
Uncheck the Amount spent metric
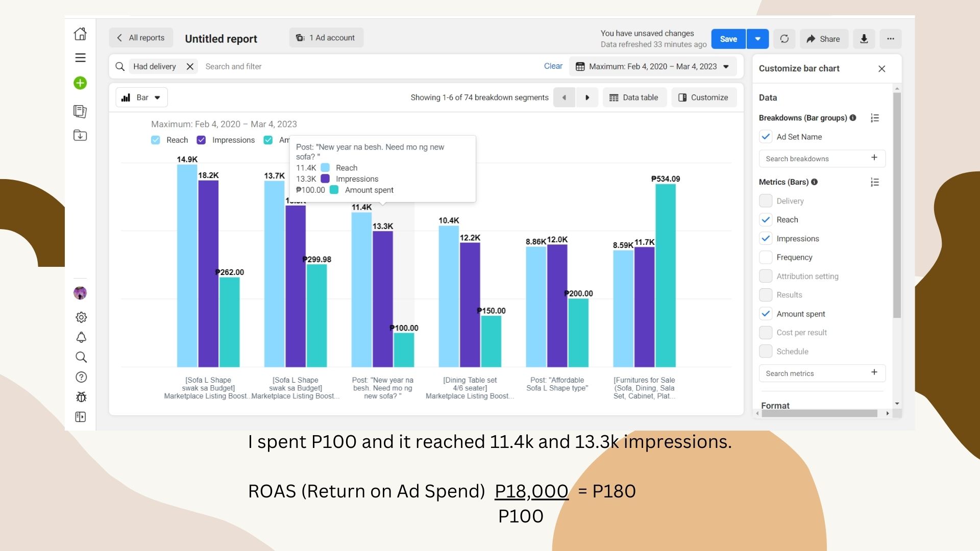coord(766,314)
